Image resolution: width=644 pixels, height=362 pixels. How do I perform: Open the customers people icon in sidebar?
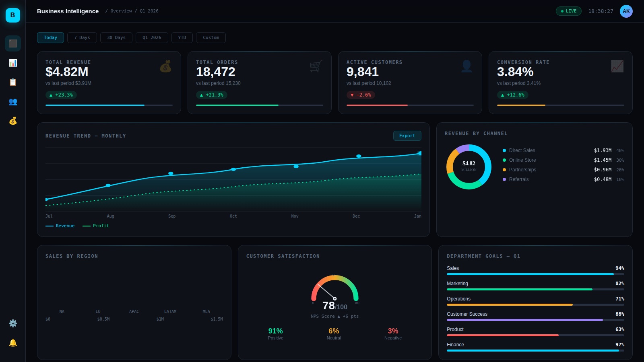(13, 102)
